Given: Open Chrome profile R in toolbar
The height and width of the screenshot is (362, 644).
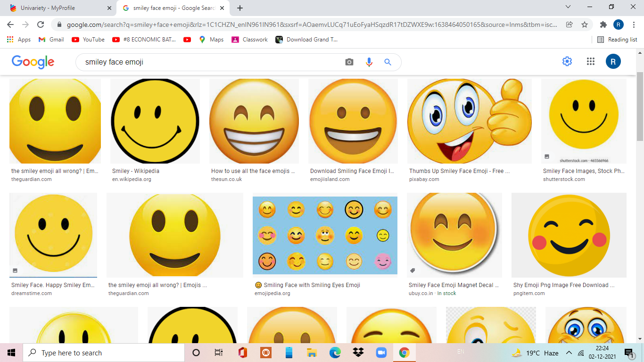Looking at the screenshot, I should coord(619,25).
